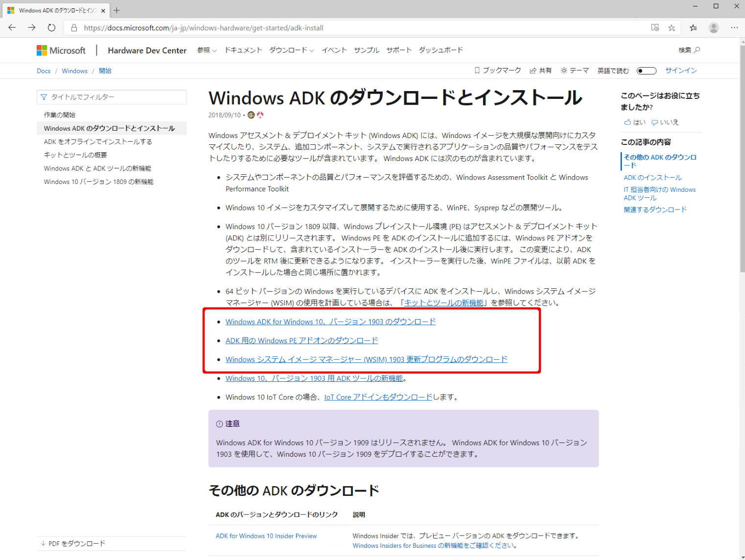Click the ブックマーク bookmark button
This screenshot has height=560, width=745.
point(498,70)
